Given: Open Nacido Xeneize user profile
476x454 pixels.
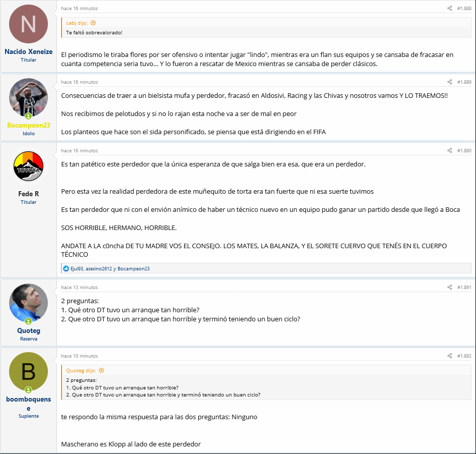Looking at the screenshot, I should pyautogui.click(x=29, y=51).
